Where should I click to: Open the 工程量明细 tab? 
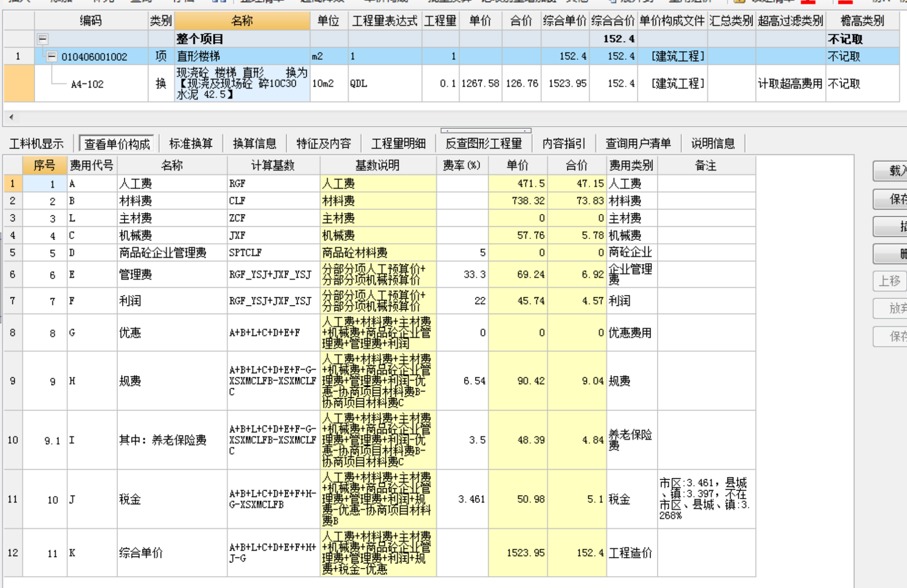click(398, 144)
